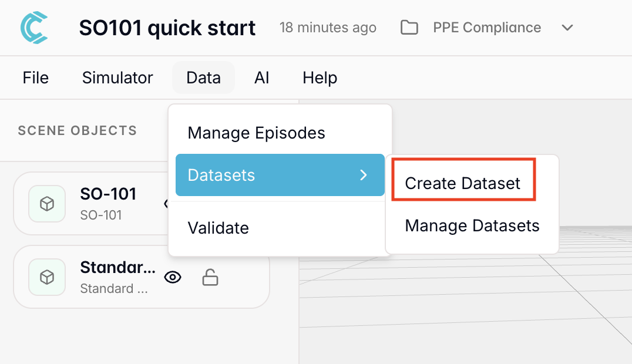Open the Simulator menu

coord(117,77)
